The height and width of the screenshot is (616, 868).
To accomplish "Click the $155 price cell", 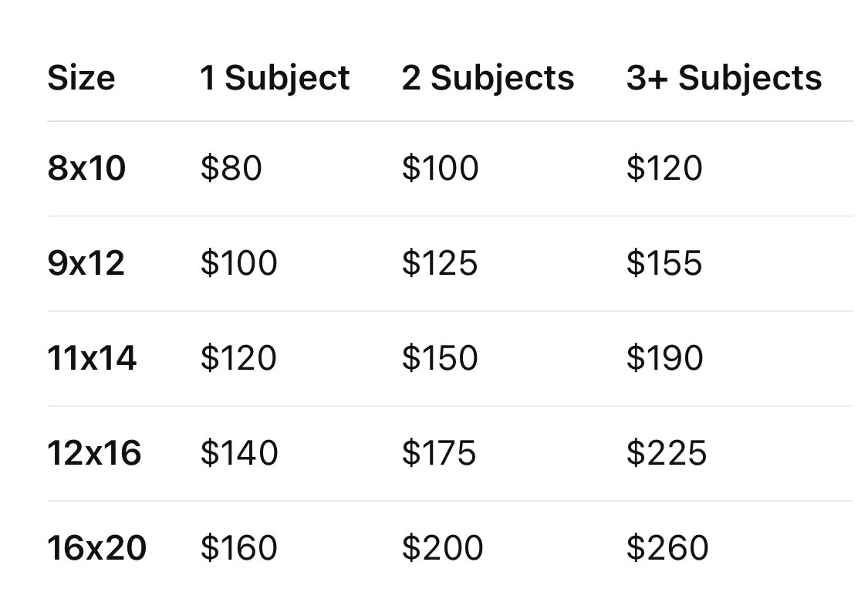I will (x=665, y=262).
